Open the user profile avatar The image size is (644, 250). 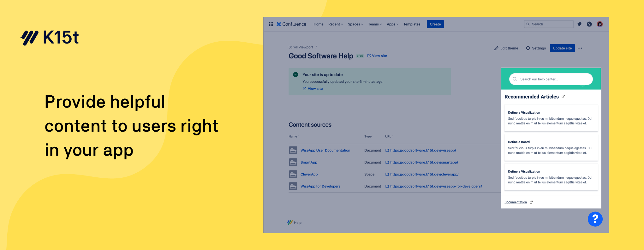point(600,24)
